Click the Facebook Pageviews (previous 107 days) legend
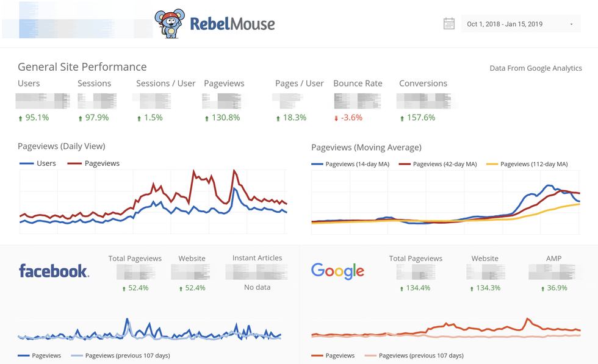The height and width of the screenshot is (364, 598). coord(120,355)
